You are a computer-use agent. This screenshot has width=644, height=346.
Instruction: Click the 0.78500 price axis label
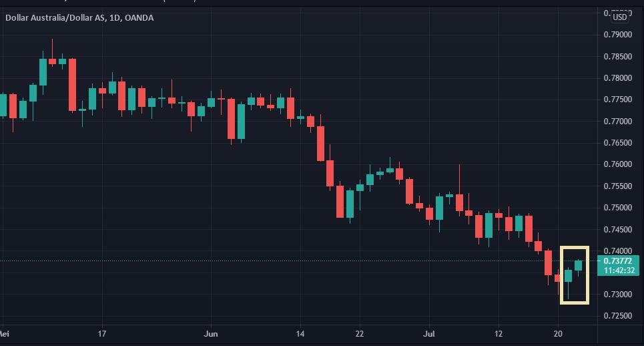617,57
